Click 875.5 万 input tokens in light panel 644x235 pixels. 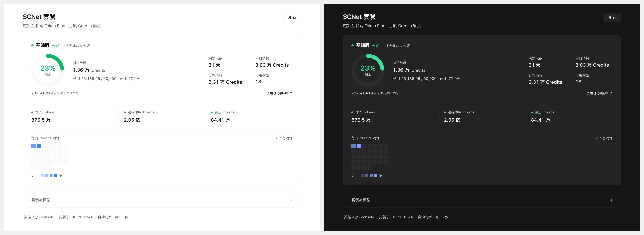click(x=41, y=120)
